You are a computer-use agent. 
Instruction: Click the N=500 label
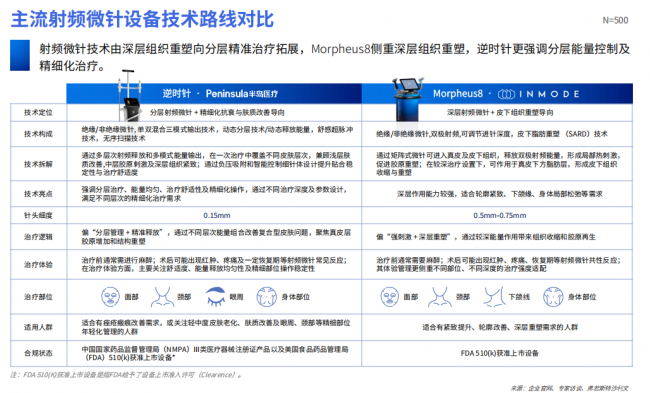615,20
